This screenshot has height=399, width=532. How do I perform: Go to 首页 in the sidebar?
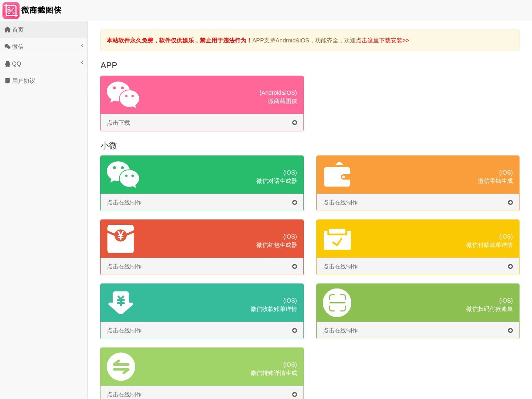44,30
